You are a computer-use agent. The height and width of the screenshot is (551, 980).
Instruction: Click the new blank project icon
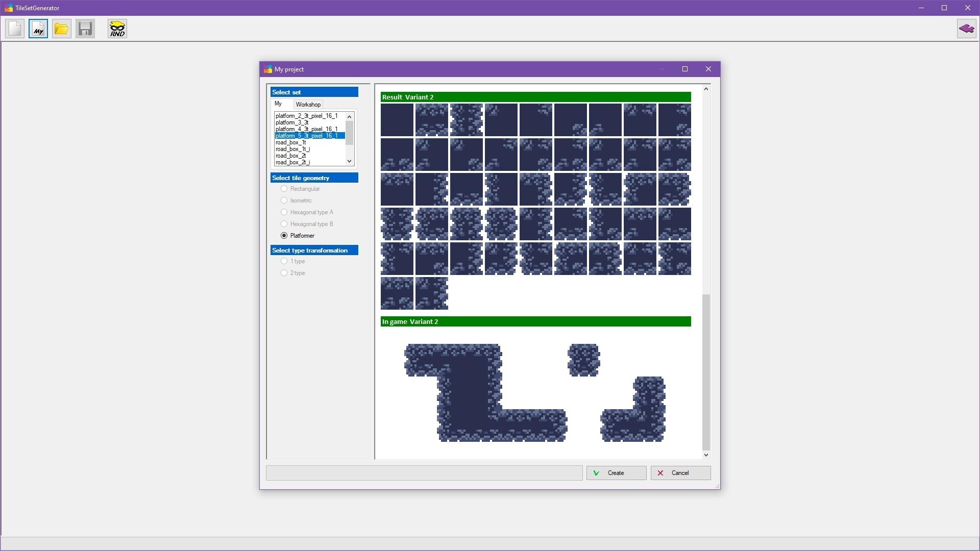[15, 29]
